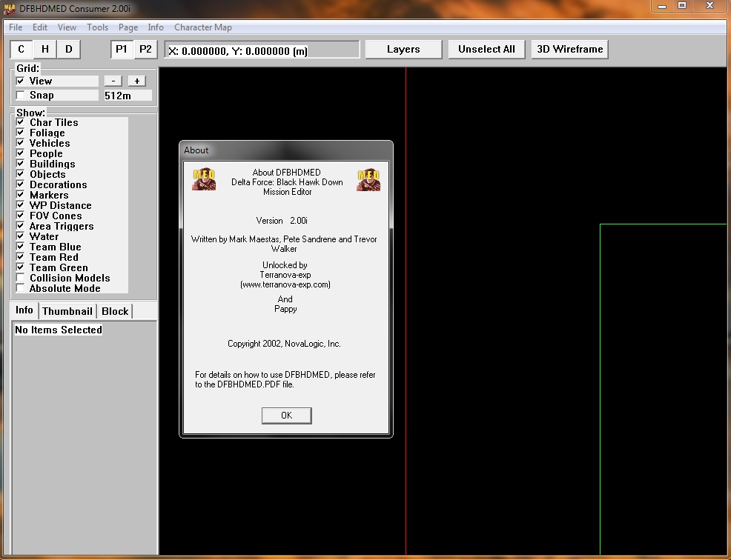Click the X/Y coordinates field
Screen dimensions: 731x560
[x=262, y=50]
